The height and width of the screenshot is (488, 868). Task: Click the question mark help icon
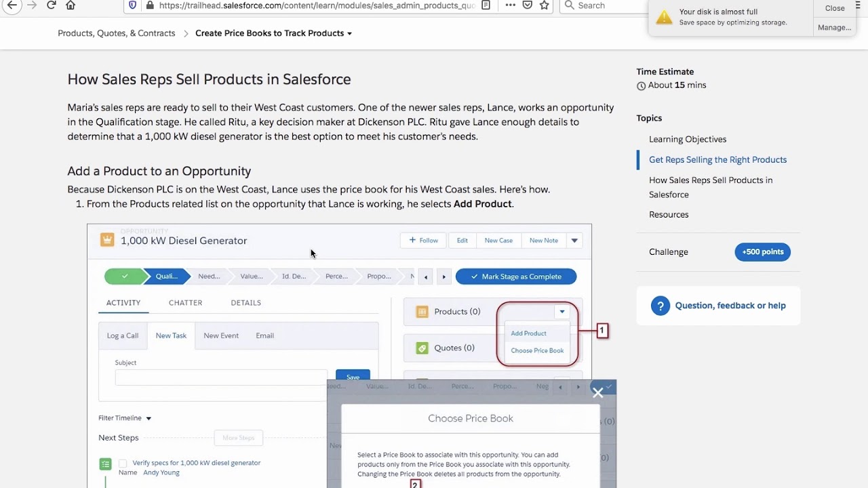pos(660,306)
